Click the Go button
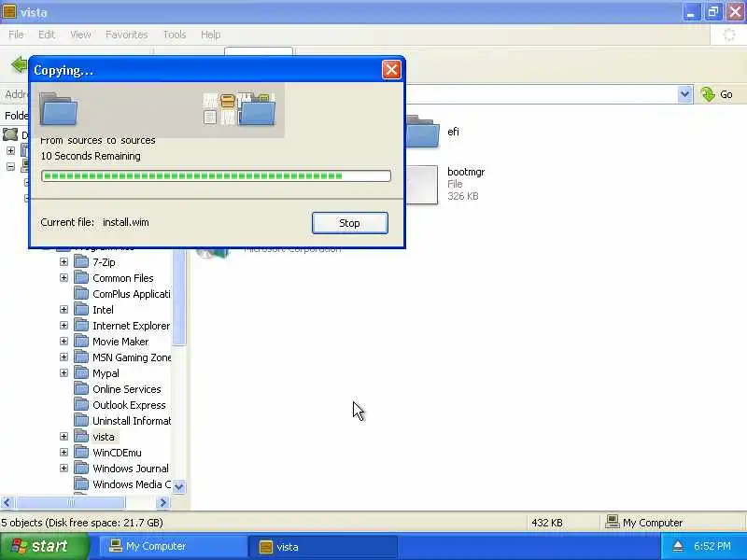The image size is (747, 560). pos(717,94)
